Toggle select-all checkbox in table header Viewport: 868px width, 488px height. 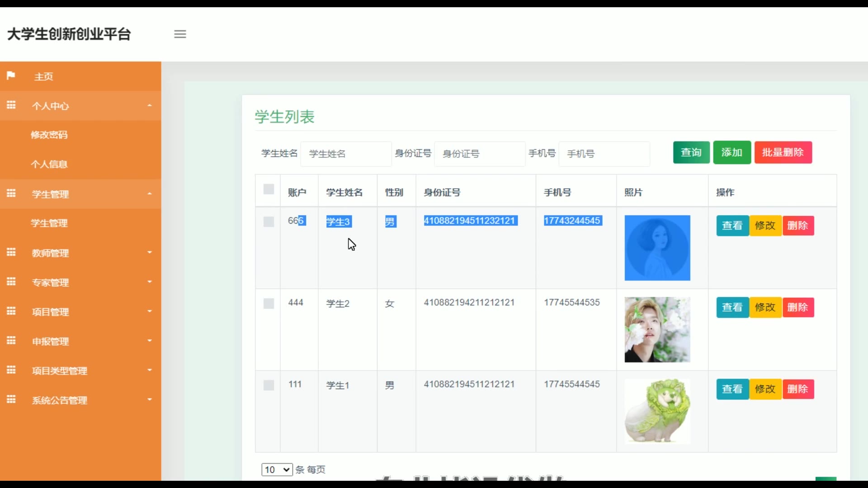coord(269,189)
